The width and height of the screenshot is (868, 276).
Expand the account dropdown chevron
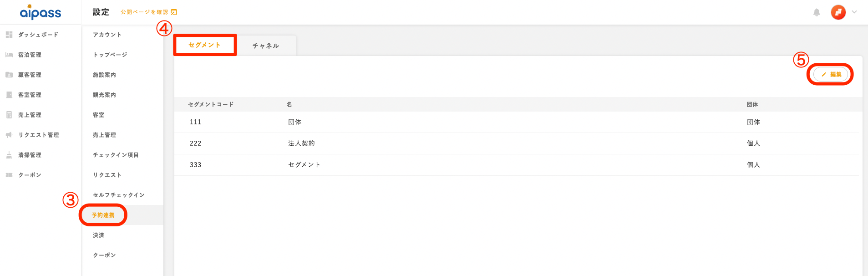(854, 12)
